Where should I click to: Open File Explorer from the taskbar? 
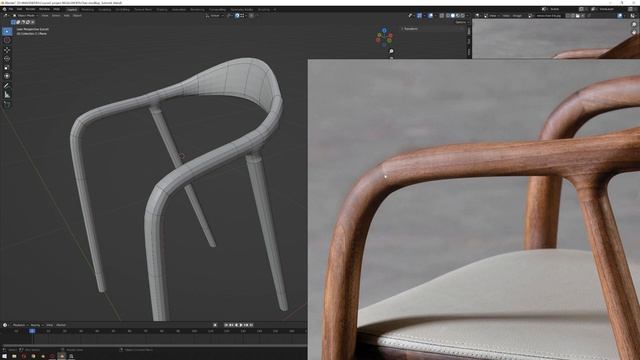pos(14,356)
